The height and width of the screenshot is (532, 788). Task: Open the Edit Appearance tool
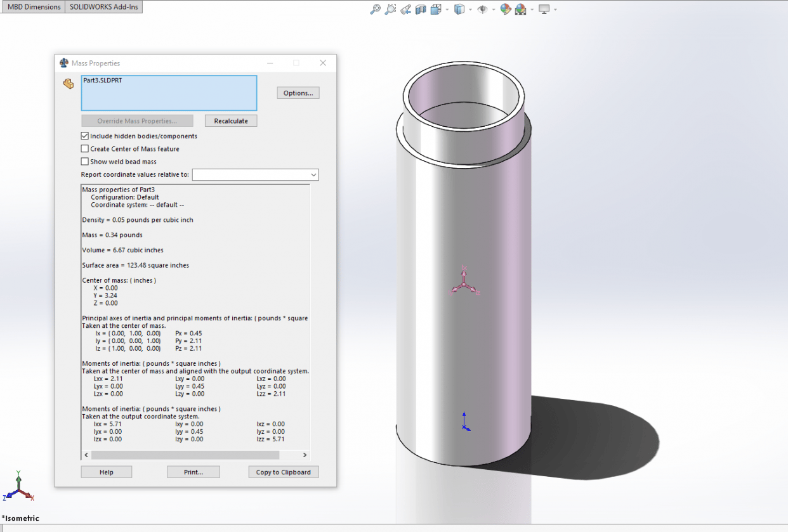[506, 9]
